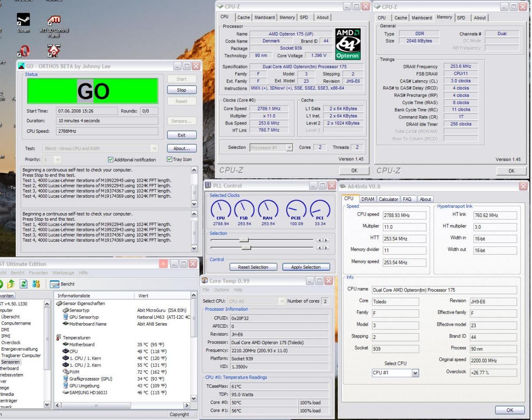Click the Core Temp title bar icon
Image resolution: width=532 pixels, height=420 pixels.
[x=206, y=280]
